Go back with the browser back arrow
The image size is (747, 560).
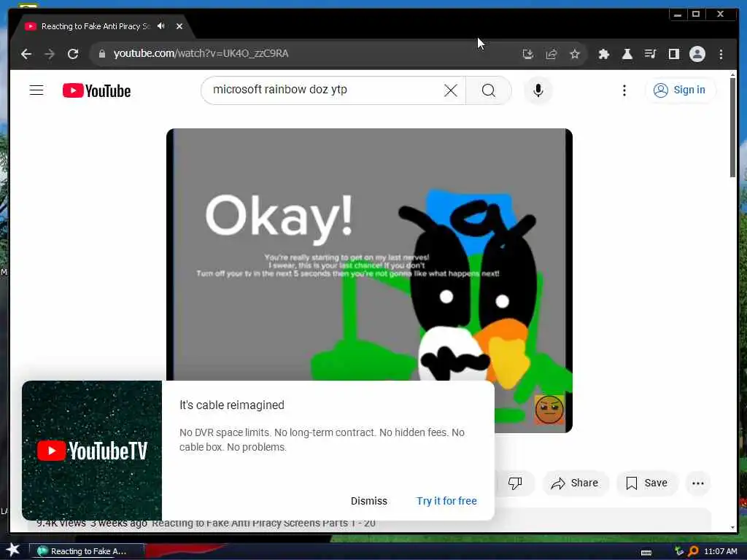pos(26,54)
